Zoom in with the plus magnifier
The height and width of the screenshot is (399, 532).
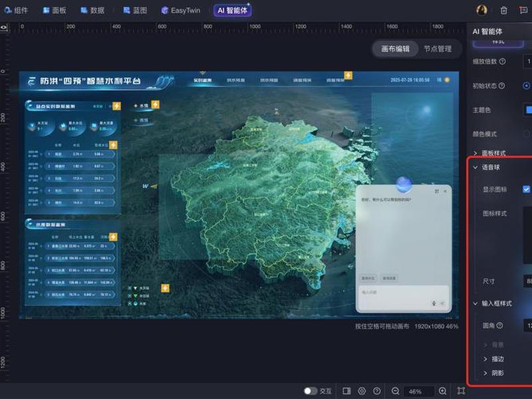(443, 391)
